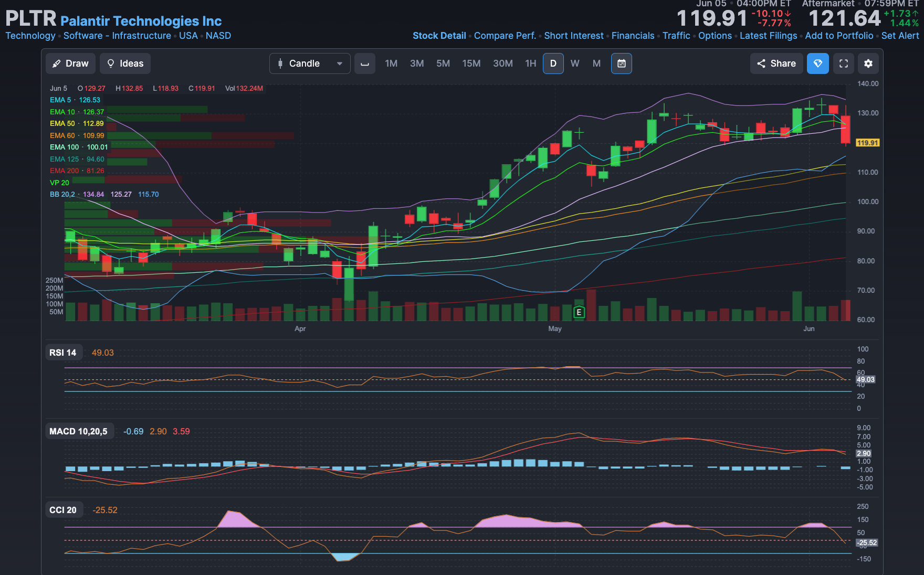The image size is (924, 575).
Task: Open the Compare Perf. link
Action: (x=505, y=36)
